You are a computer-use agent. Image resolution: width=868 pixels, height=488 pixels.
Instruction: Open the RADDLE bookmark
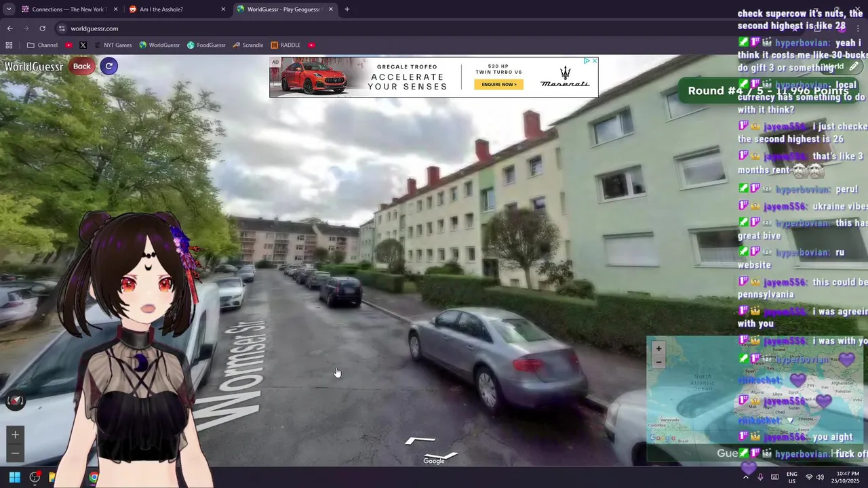285,45
